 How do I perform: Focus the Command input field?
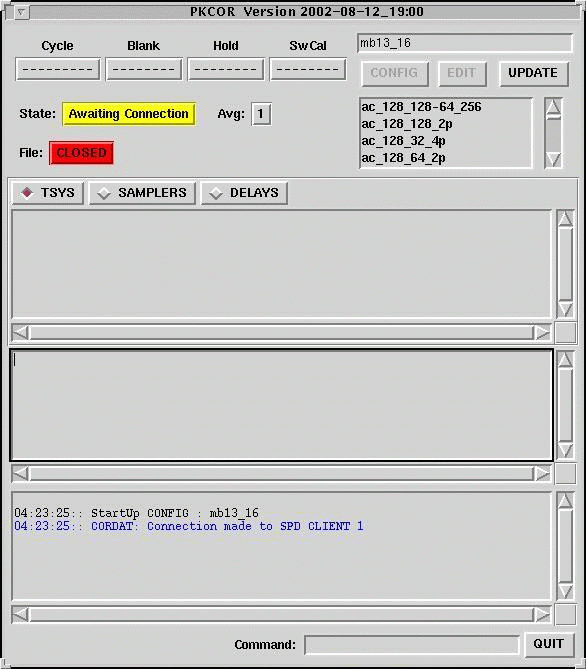point(412,645)
